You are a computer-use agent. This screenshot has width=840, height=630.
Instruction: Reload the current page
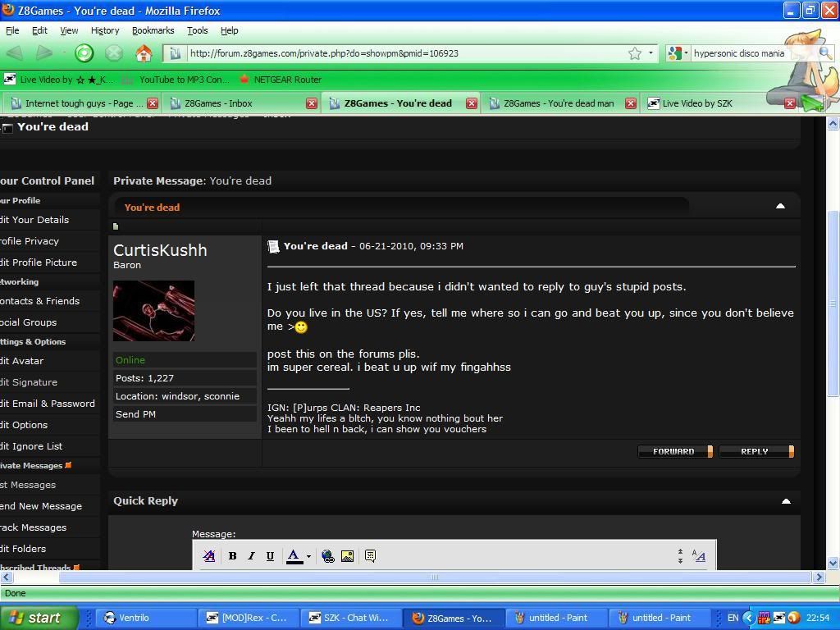coord(84,53)
